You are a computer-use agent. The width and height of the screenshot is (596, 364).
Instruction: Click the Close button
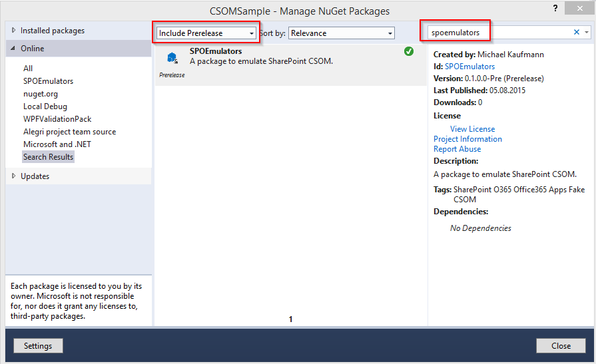561,346
